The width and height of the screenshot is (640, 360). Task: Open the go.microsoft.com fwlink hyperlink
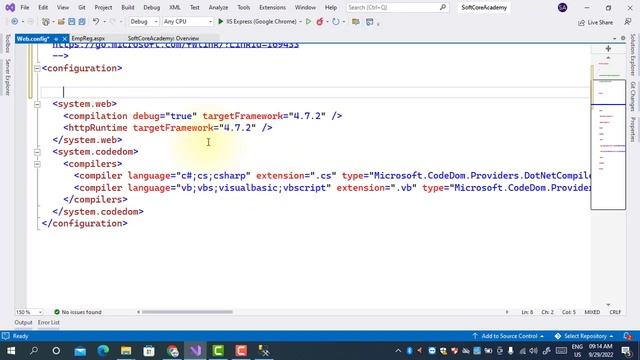pyautogui.click(x=176, y=45)
